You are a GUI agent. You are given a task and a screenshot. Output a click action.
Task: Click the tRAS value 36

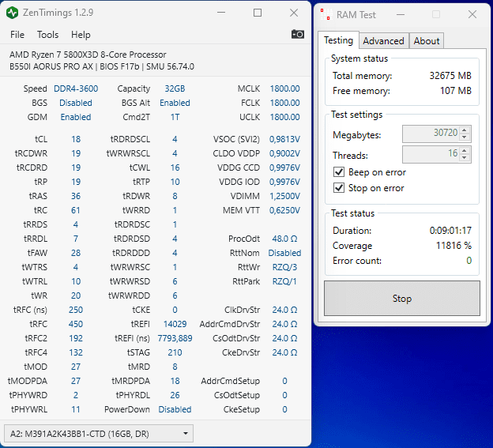[x=76, y=196]
